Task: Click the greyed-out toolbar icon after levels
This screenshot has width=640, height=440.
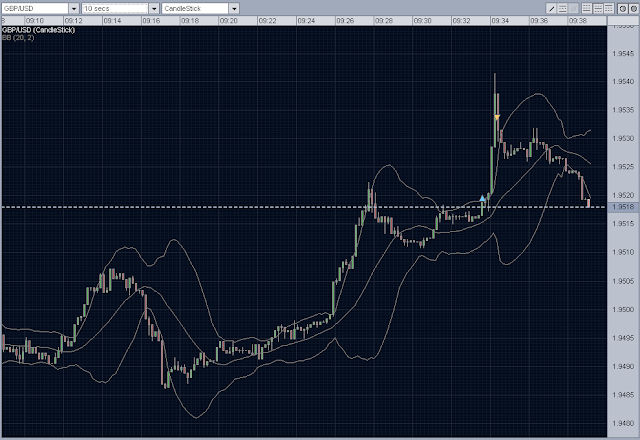Action: (x=573, y=9)
